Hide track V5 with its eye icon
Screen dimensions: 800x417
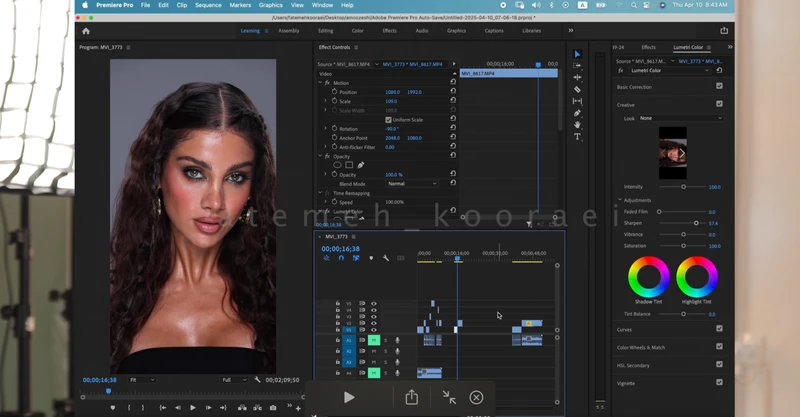click(373, 303)
